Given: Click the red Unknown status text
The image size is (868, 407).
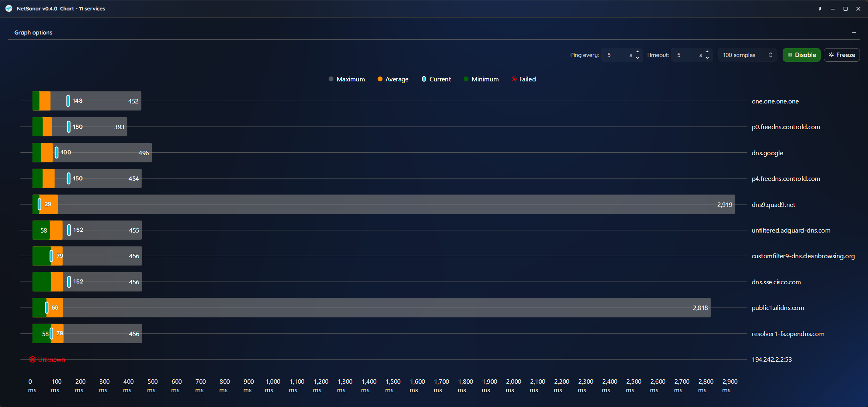Looking at the screenshot, I should click(51, 359).
